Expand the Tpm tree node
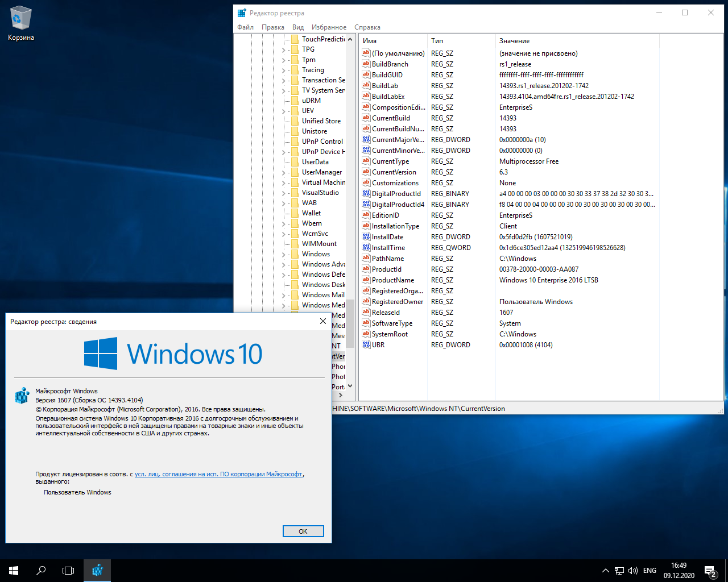728x582 pixels. 284,60
